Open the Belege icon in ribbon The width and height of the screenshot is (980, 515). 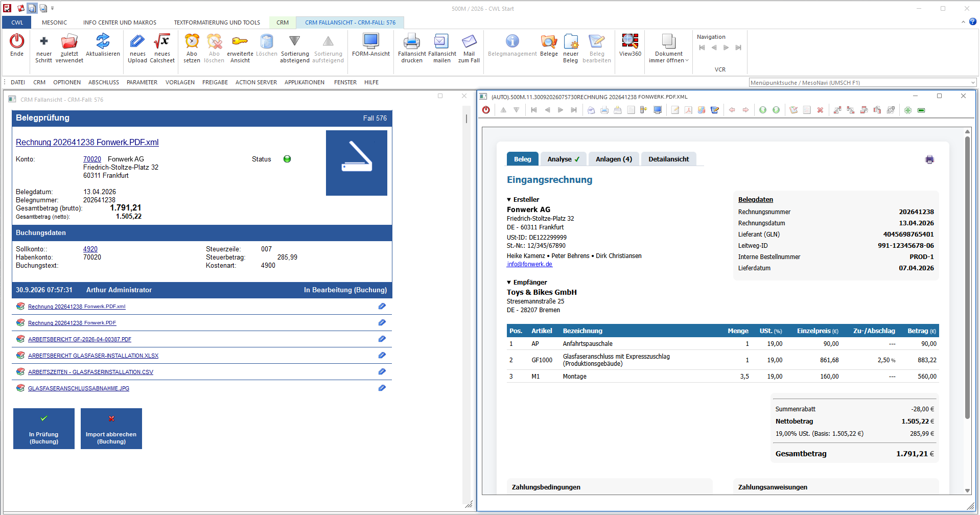tap(549, 41)
